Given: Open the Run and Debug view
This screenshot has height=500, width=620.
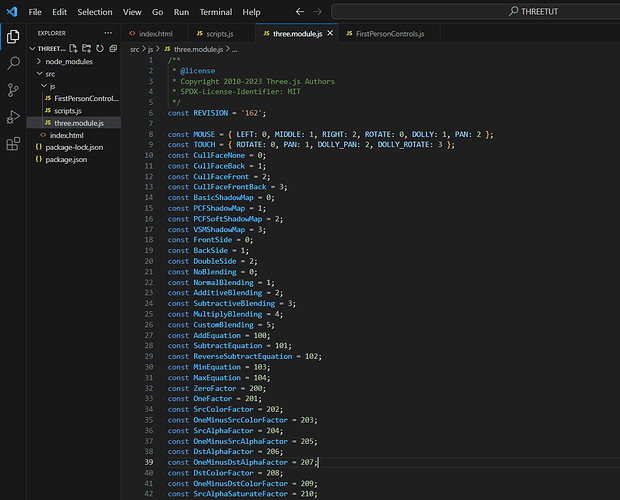Looking at the screenshot, I should coord(14,117).
